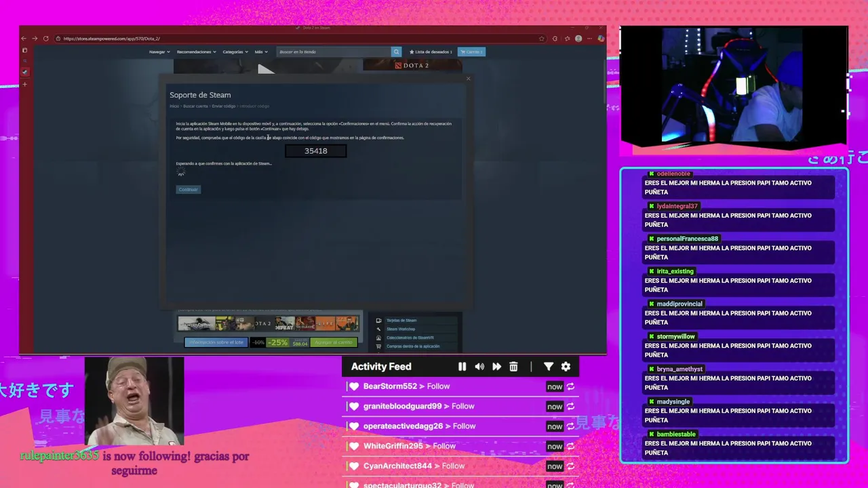Replay the CyanArchitect844 follow alert
The height and width of the screenshot is (488, 868).
570,466
